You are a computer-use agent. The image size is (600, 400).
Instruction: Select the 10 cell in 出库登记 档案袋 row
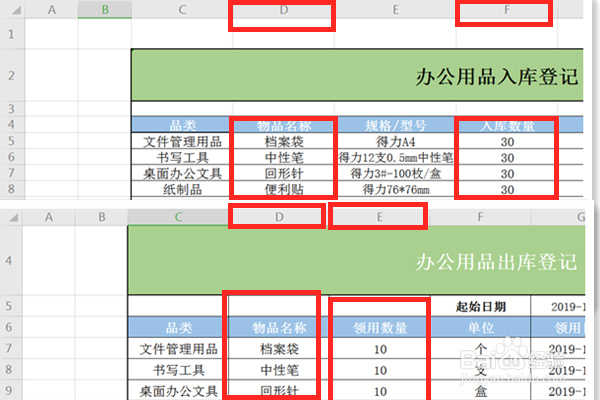380,349
